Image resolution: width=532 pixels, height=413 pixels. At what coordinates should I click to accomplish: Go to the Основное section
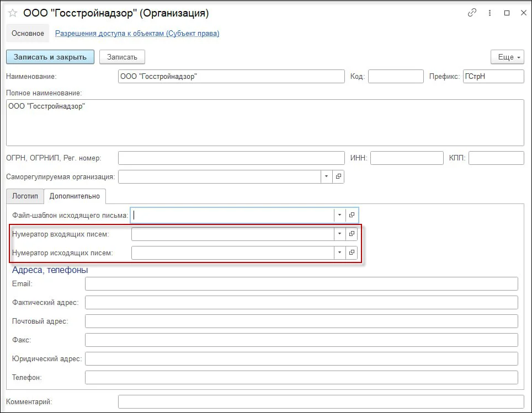(28, 34)
